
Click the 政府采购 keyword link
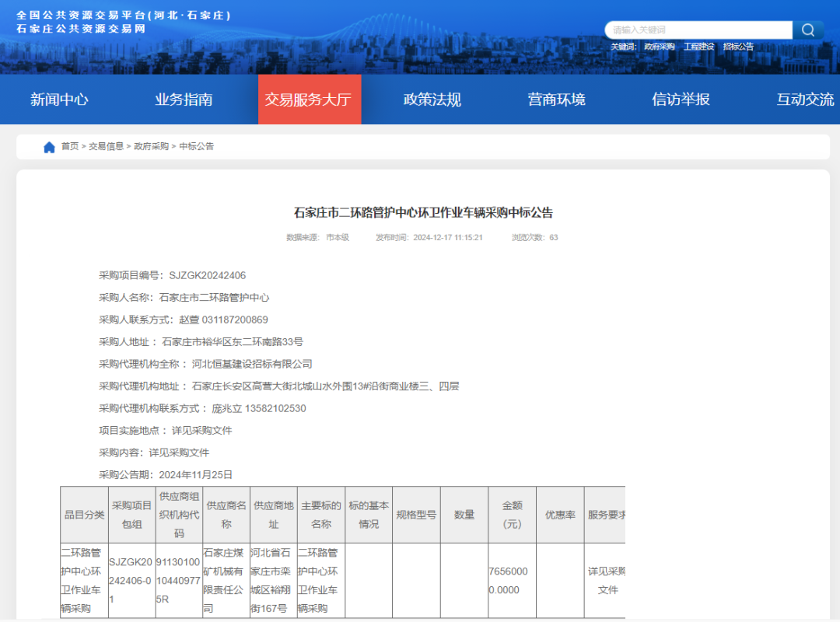click(659, 47)
